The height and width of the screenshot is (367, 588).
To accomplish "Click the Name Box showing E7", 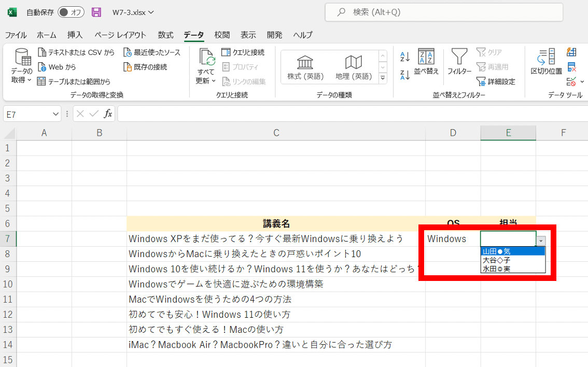I will point(27,114).
